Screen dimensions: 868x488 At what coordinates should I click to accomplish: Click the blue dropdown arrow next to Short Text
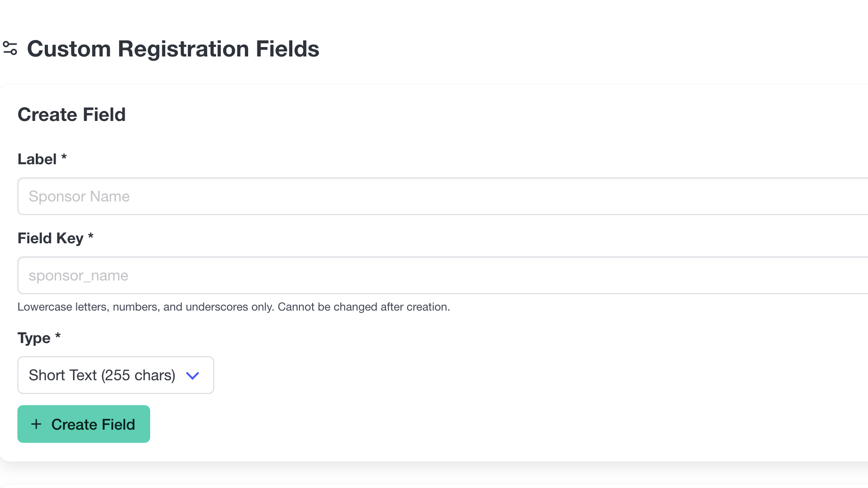pos(192,376)
